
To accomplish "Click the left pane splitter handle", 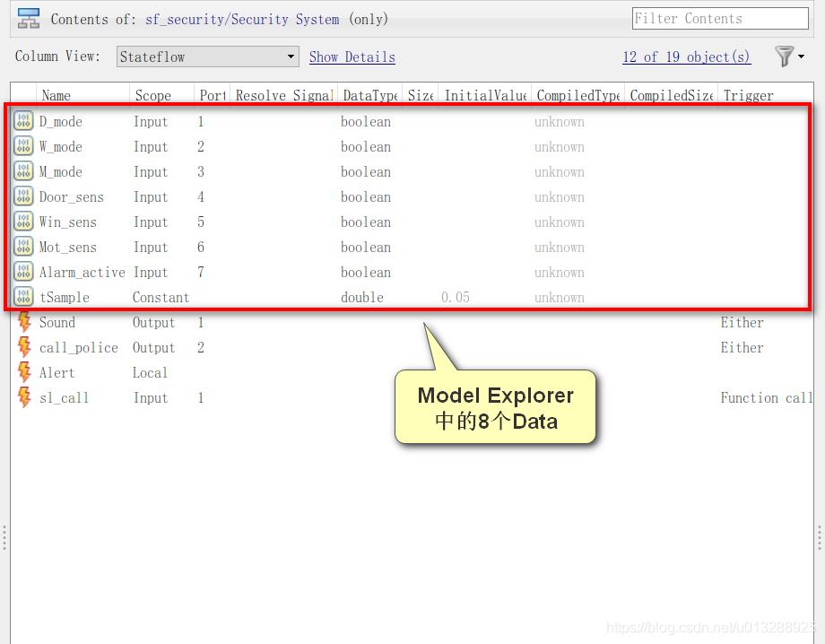I will click(4, 537).
